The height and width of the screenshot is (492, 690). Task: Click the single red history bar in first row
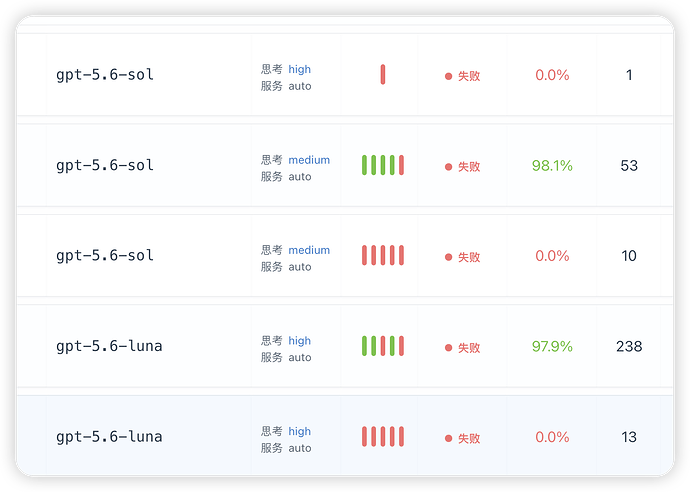(x=383, y=74)
